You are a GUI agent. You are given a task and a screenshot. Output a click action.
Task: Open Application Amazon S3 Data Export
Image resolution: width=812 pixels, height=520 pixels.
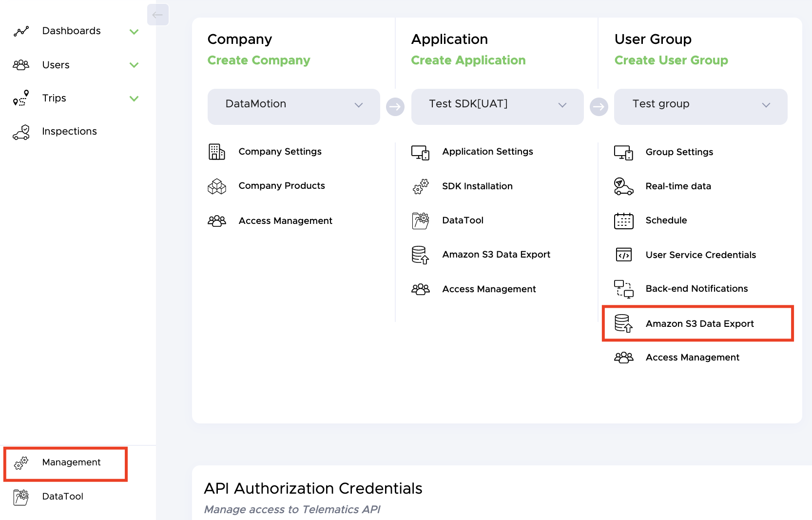[x=496, y=254]
